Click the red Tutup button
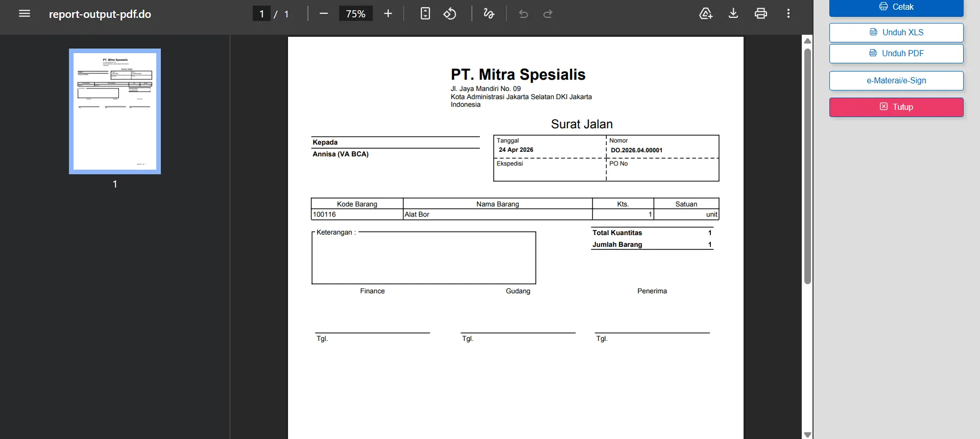The height and width of the screenshot is (439, 980). click(896, 107)
